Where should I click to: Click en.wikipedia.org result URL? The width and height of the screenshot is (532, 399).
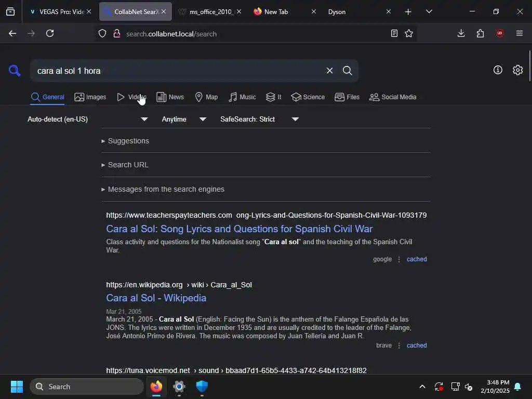179,285
